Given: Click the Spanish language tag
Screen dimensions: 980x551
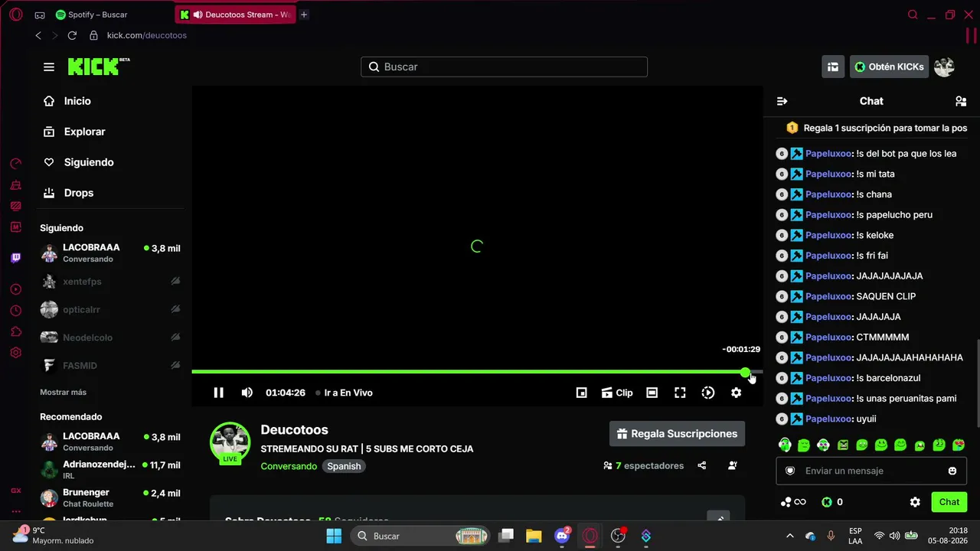Looking at the screenshot, I should (344, 466).
